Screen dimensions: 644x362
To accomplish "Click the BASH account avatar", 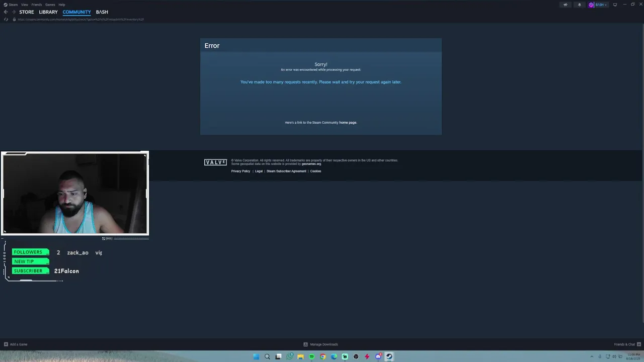I will pyautogui.click(x=591, y=5).
